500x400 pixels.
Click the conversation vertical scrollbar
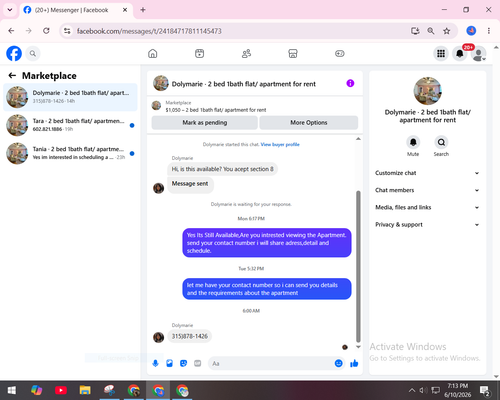click(358, 267)
